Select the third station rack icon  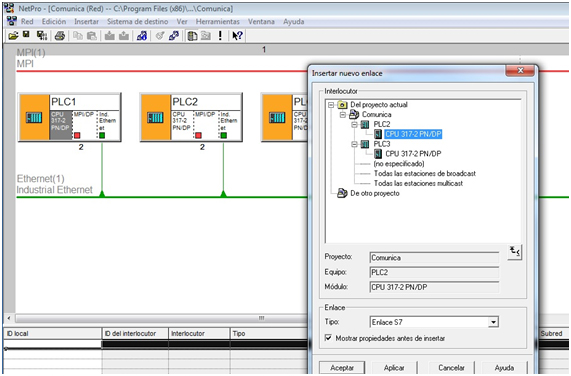(x=277, y=117)
